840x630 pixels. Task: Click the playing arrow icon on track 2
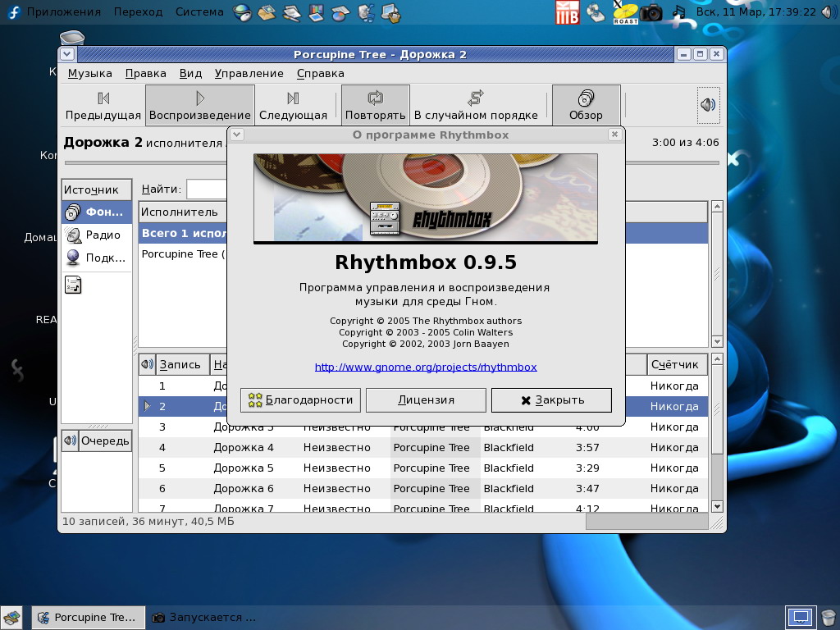[148, 406]
